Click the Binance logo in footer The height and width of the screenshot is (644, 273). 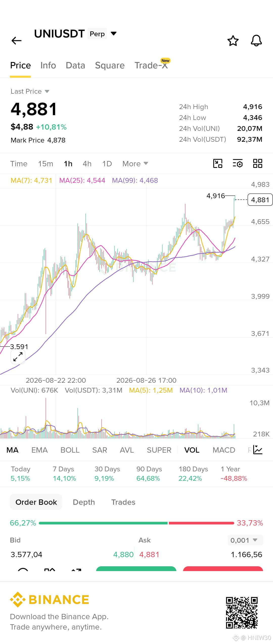(x=50, y=599)
